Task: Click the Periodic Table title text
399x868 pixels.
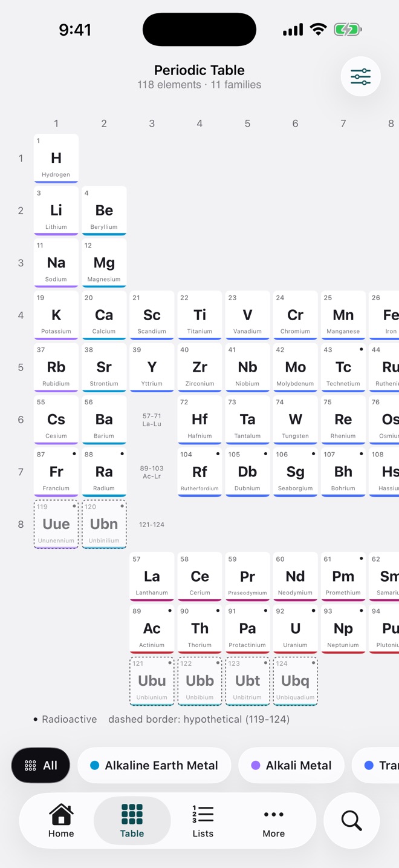Action: tap(199, 70)
